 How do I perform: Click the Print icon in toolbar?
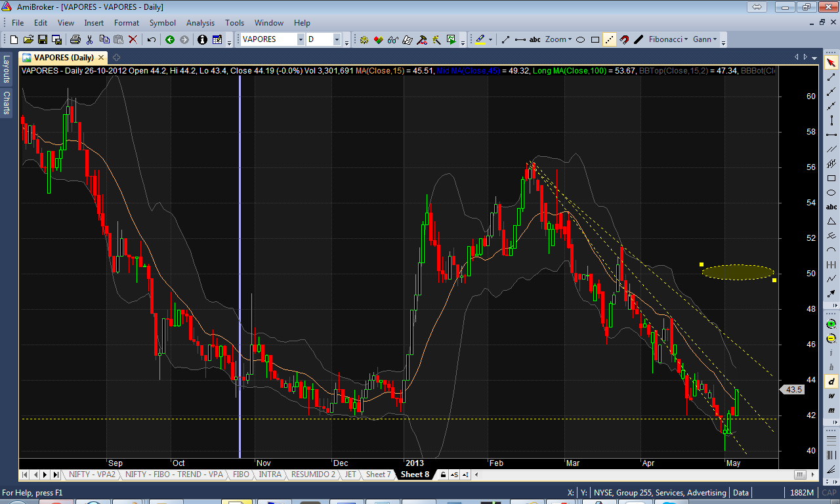pyautogui.click(x=75, y=39)
